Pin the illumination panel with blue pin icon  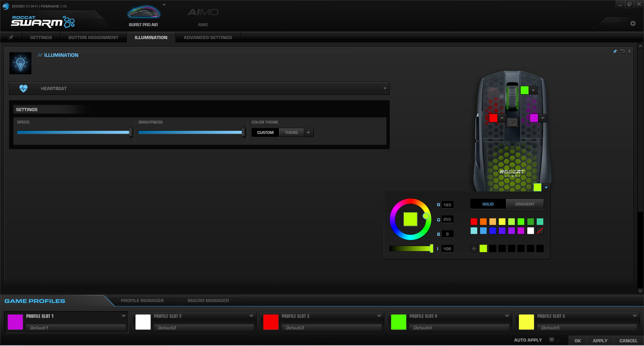(x=615, y=51)
